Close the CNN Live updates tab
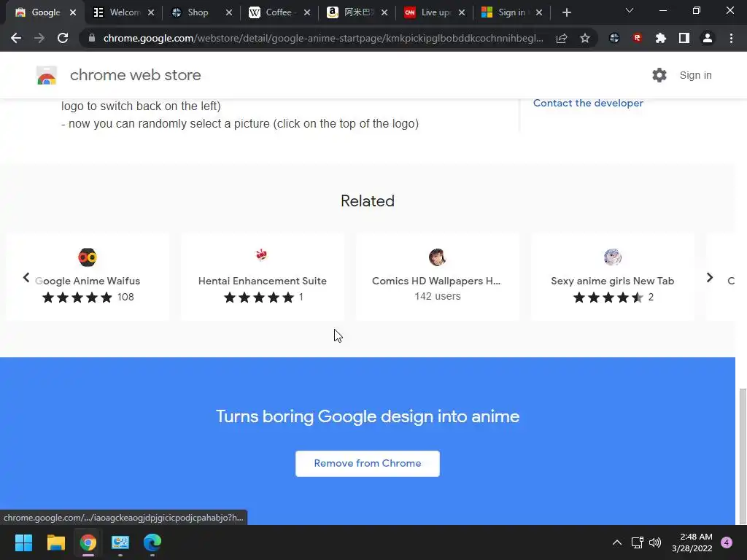747x560 pixels. [x=462, y=13]
